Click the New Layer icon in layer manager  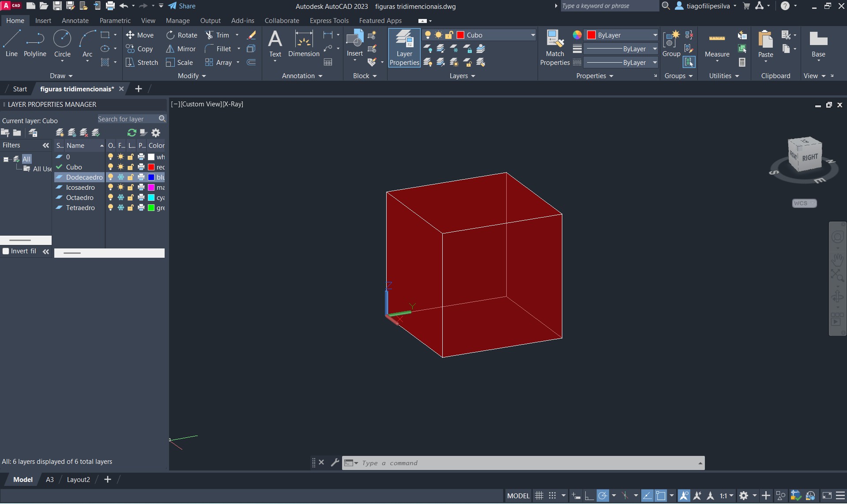(60, 132)
